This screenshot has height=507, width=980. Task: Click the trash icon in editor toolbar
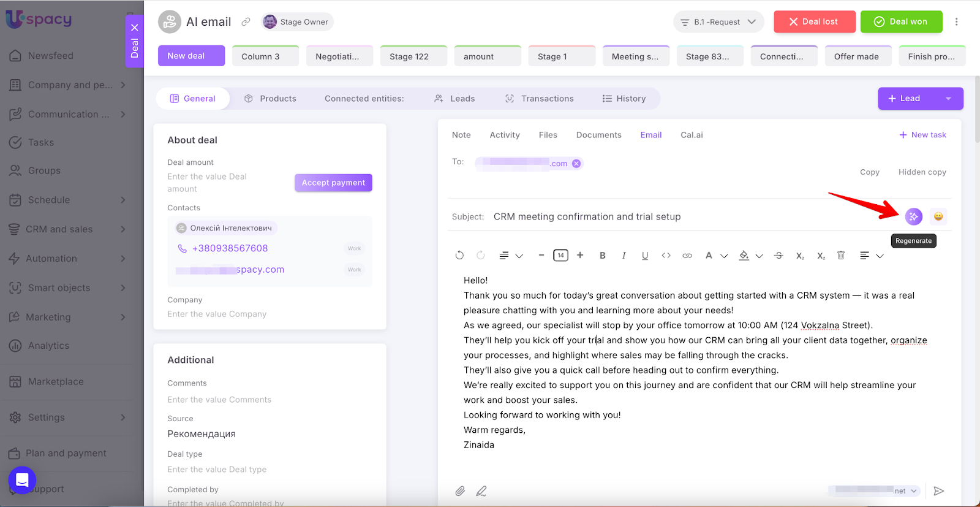pos(841,256)
